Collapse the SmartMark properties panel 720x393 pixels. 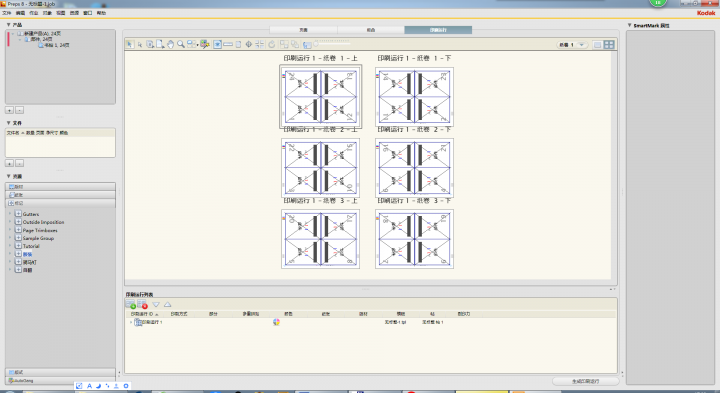click(630, 25)
